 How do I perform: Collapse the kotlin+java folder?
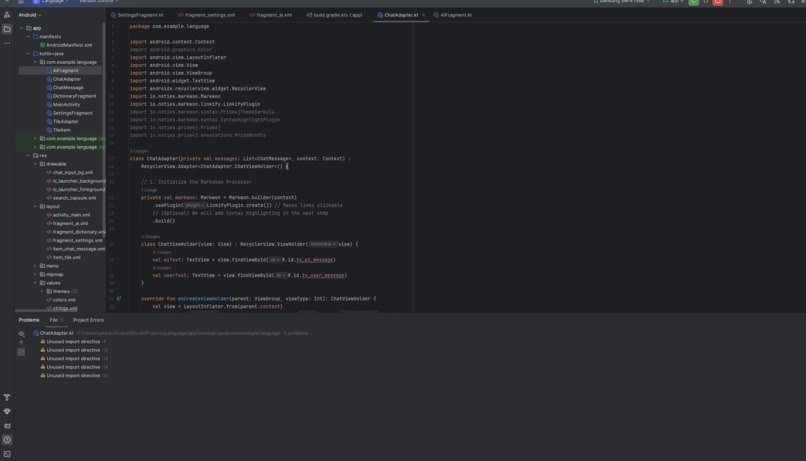click(28, 53)
